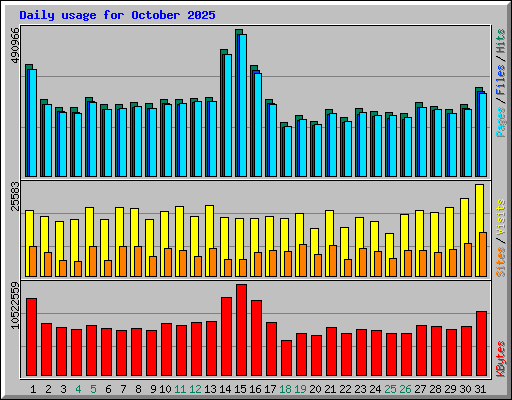Select green weekend day label 25
The image size is (512, 400).
tap(390, 389)
